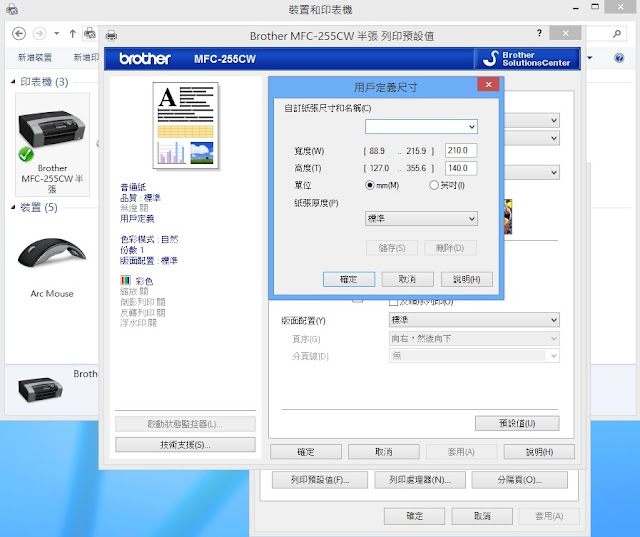Select the mm(M) unit radio button
The width and height of the screenshot is (640, 537).
(x=369, y=185)
